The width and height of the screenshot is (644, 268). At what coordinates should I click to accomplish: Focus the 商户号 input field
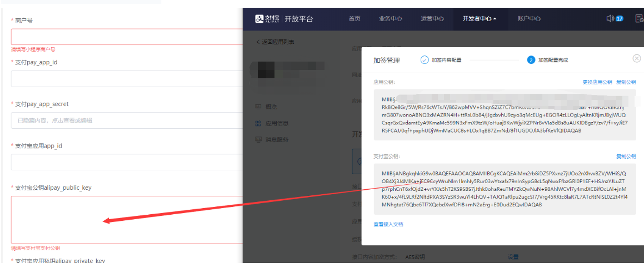(x=127, y=37)
